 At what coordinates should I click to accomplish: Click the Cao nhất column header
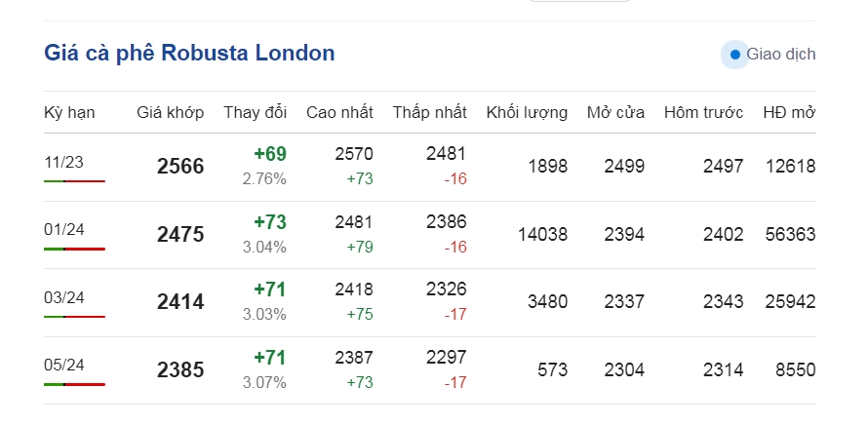339,112
